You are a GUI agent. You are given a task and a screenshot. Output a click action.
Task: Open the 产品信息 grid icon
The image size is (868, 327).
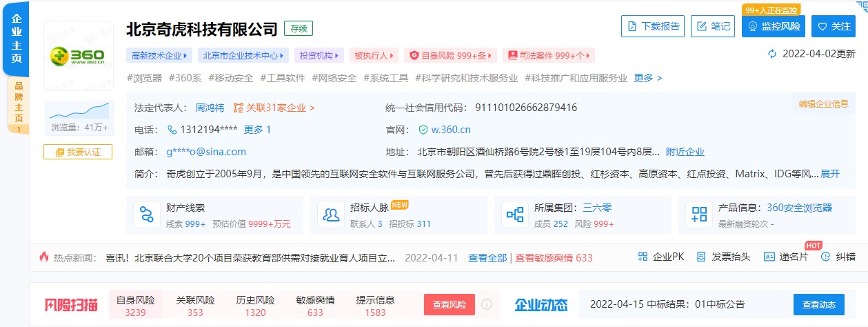click(x=698, y=215)
